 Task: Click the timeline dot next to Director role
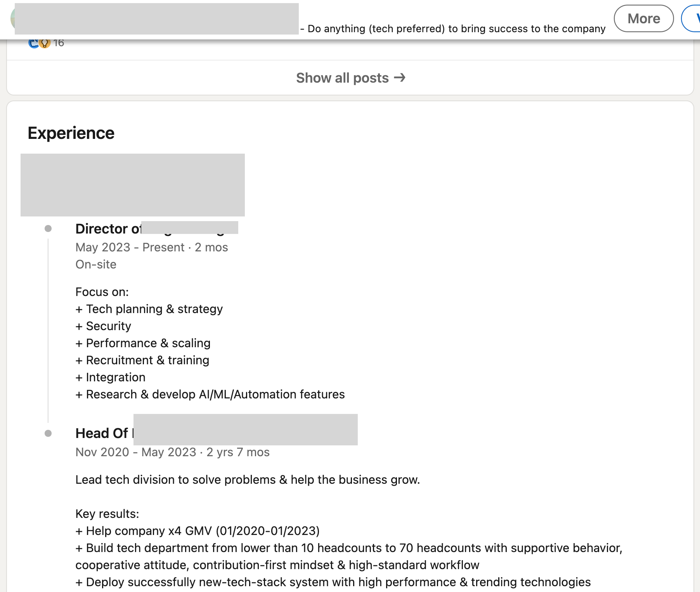coord(48,228)
